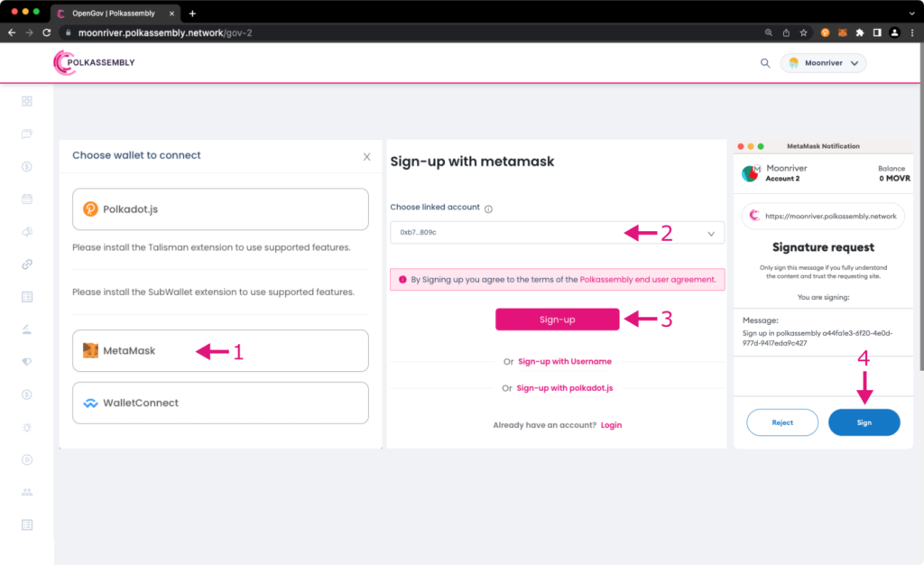Viewport: 924px width, 565px height.
Task: Close the OpenGov browser tab
Action: [x=171, y=14]
